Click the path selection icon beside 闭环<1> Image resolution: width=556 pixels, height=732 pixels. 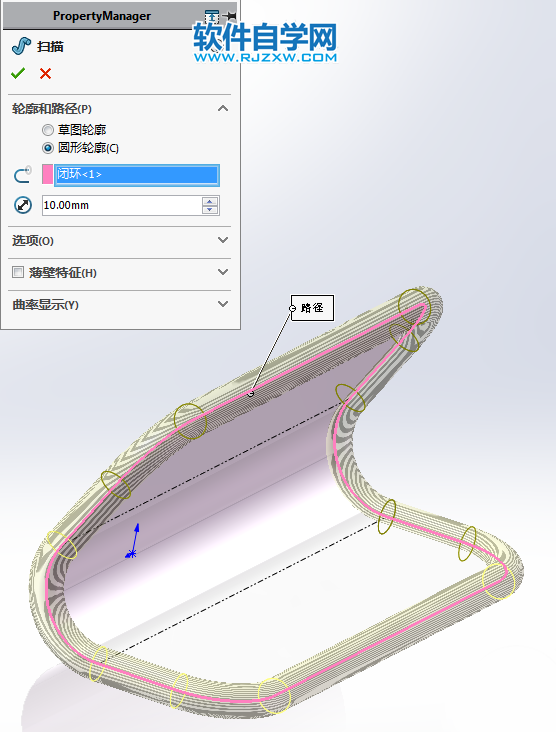point(22,175)
